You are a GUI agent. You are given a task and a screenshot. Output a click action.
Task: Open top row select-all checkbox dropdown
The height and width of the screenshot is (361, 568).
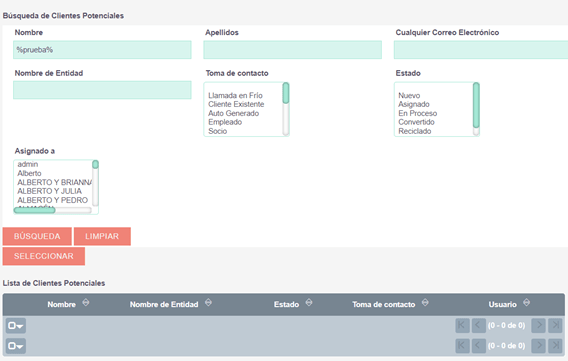[16, 326]
